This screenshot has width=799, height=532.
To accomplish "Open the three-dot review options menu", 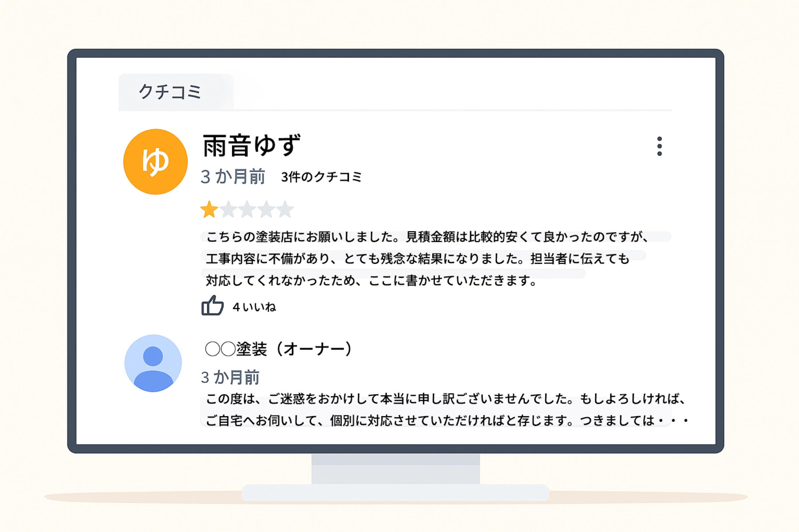I will [x=659, y=146].
